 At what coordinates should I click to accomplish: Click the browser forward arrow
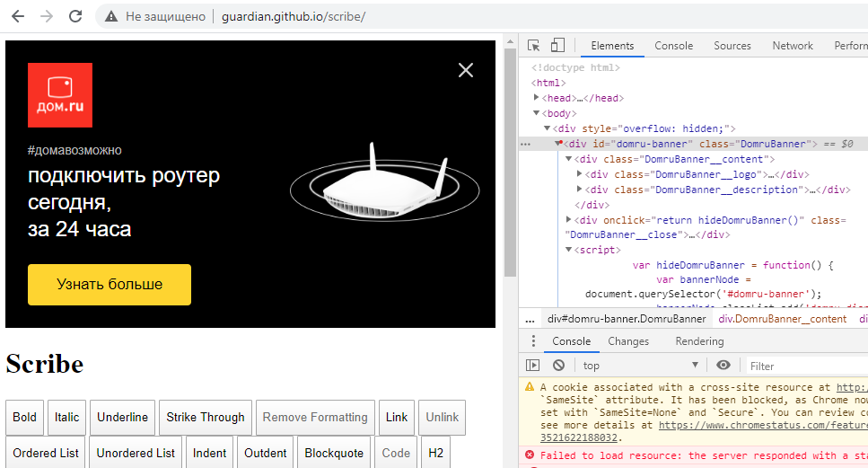pyautogui.click(x=47, y=16)
